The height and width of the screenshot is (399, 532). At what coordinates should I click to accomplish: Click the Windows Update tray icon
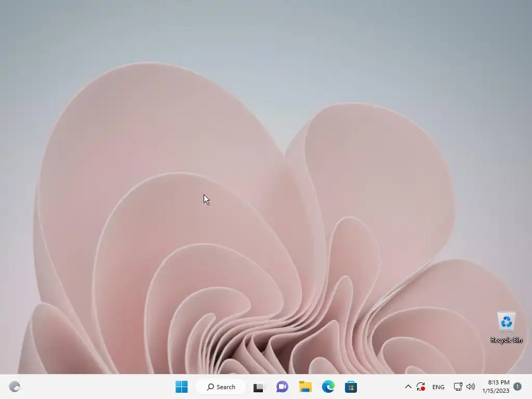tap(421, 387)
